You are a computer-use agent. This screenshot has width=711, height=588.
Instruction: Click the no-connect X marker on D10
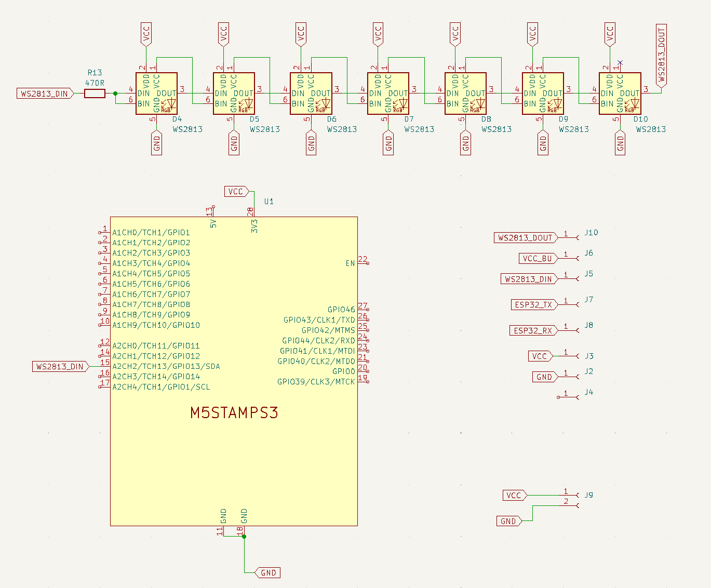click(x=620, y=63)
